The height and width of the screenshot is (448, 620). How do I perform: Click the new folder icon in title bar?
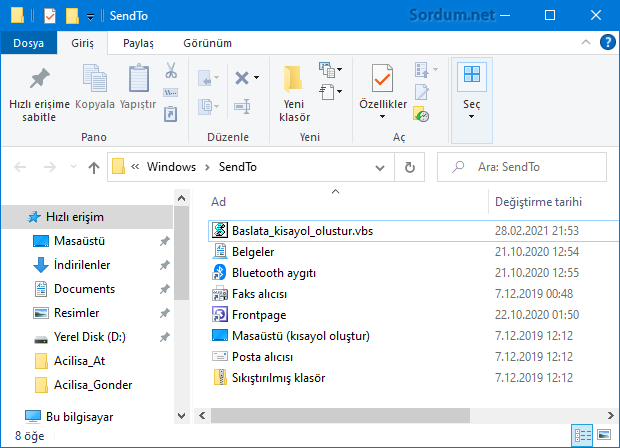click(72, 16)
